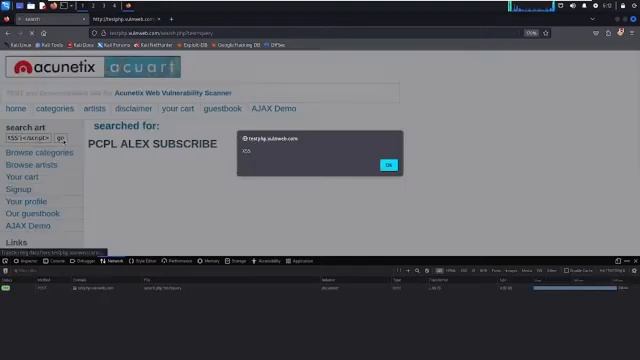Switch to the Debugger DevTools tab

(82, 261)
